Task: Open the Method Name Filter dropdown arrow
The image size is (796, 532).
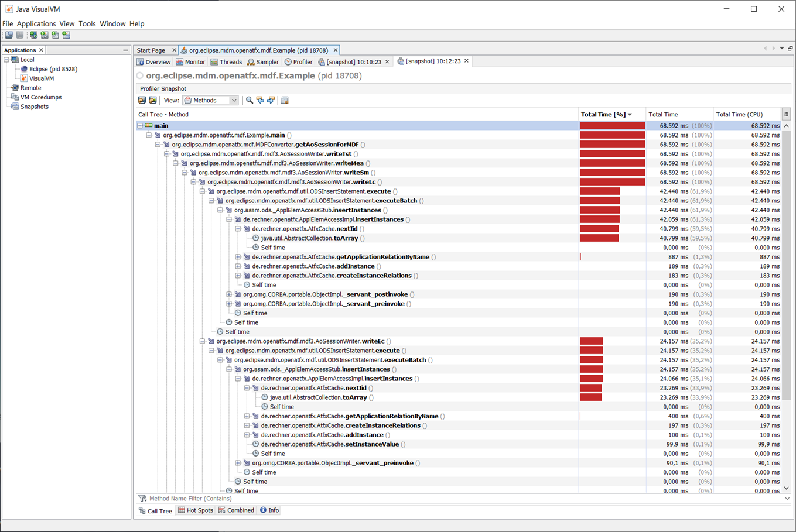Action: click(787, 499)
